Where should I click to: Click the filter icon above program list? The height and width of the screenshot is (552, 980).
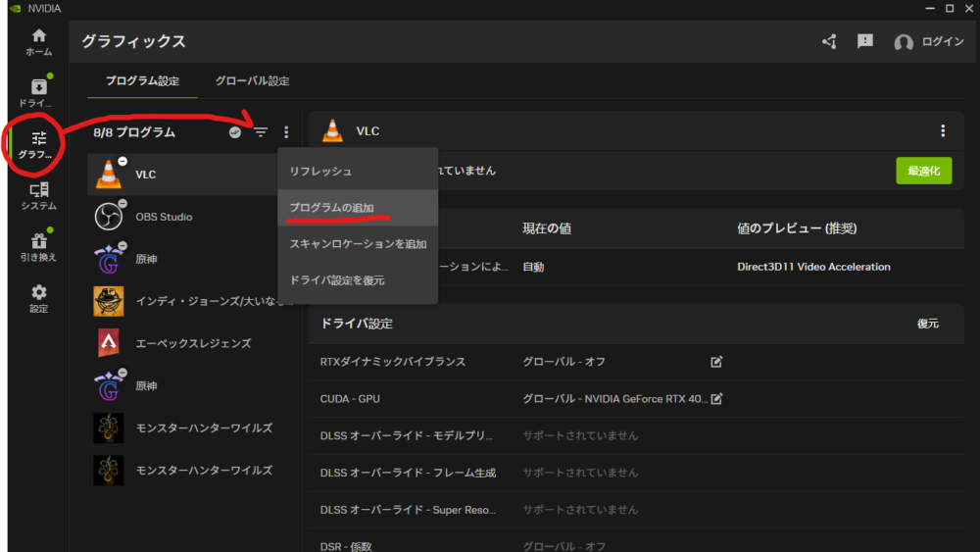tap(261, 132)
